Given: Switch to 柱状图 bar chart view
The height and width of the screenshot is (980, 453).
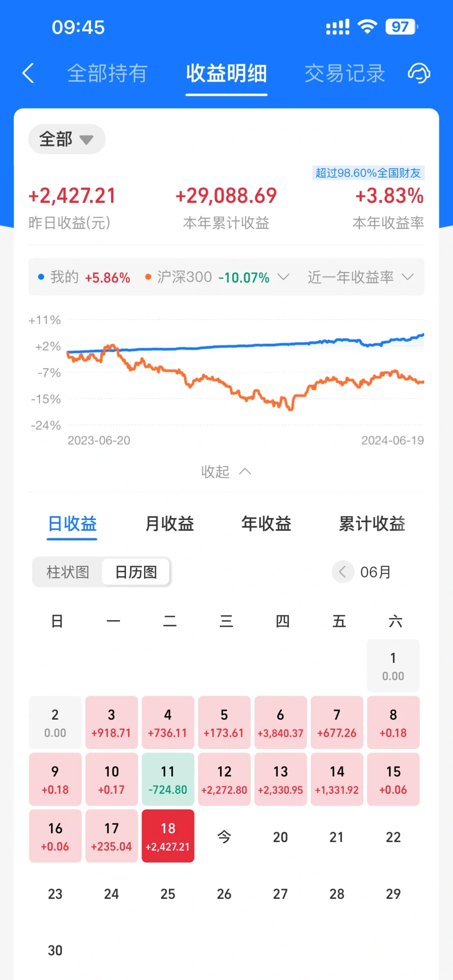Looking at the screenshot, I should 68,572.
